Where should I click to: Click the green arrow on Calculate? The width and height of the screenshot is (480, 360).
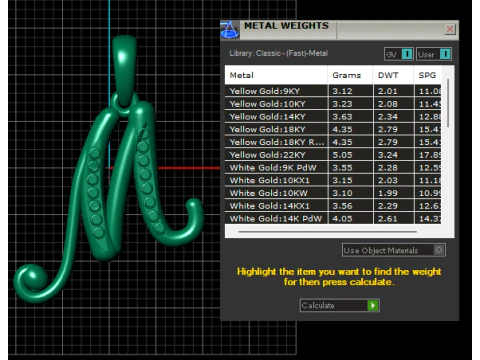tap(373, 305)
